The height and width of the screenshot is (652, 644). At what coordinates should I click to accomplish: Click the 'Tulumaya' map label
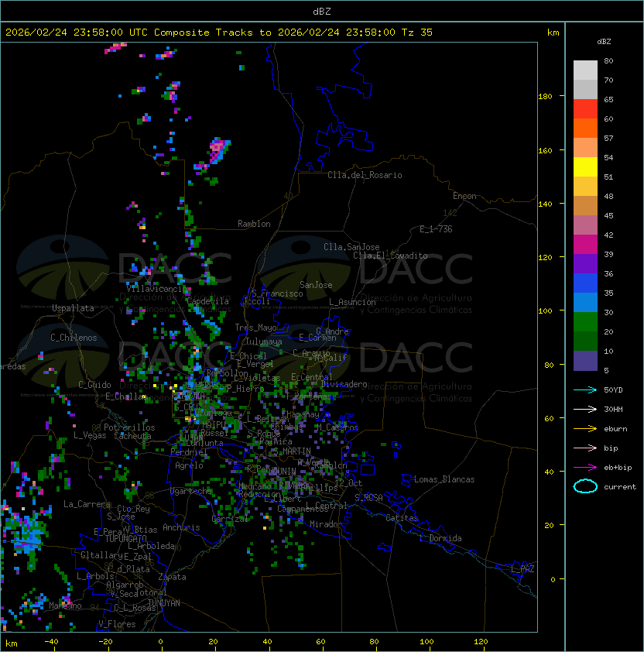pyautogui.click(x=264, y=341)
